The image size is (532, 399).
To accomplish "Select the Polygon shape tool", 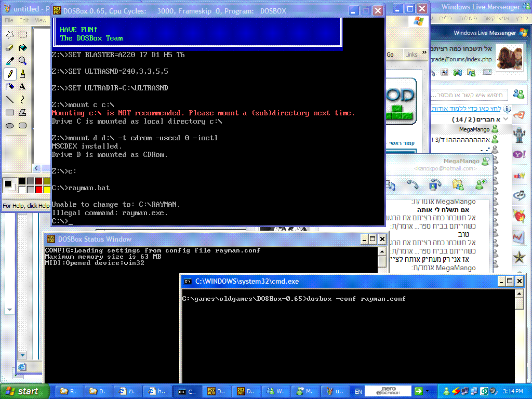I will (x=23, y=112).
